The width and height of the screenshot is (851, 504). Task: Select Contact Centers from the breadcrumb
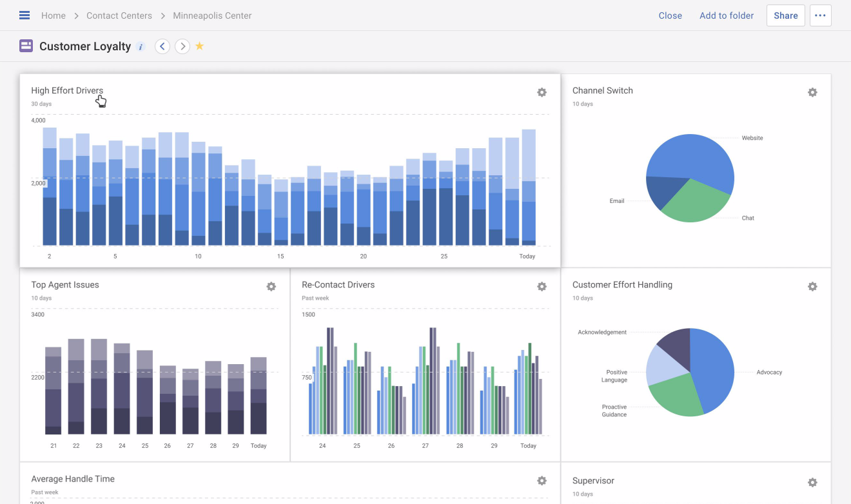119,15
